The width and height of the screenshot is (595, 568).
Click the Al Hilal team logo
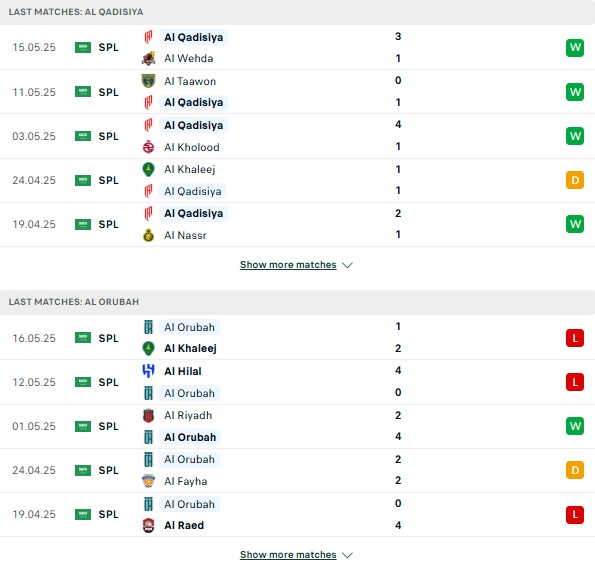click(x=148, y=371)
